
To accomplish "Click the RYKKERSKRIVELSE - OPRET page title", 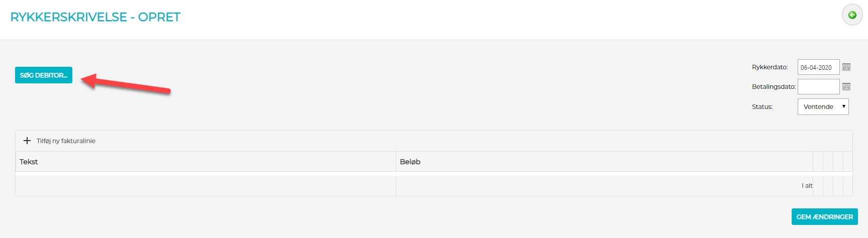I will click(95, 17).
